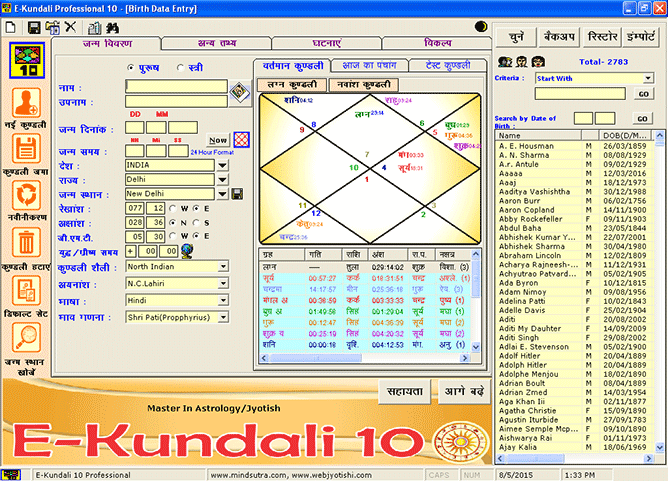The height and width of the screenshot is (481, 668).
Task: Click the binoculars search toolbar icon
Action: (112, 28)
